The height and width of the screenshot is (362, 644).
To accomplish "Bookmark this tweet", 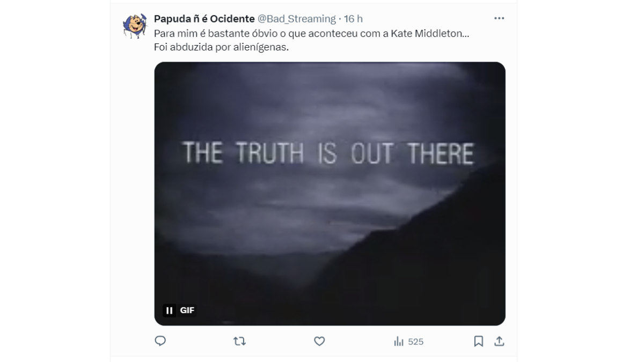I will 479,341.
